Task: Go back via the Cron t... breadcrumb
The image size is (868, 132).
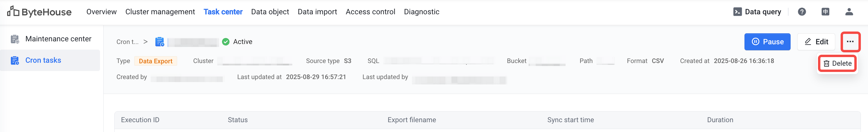Action: [x=127, y=42]
